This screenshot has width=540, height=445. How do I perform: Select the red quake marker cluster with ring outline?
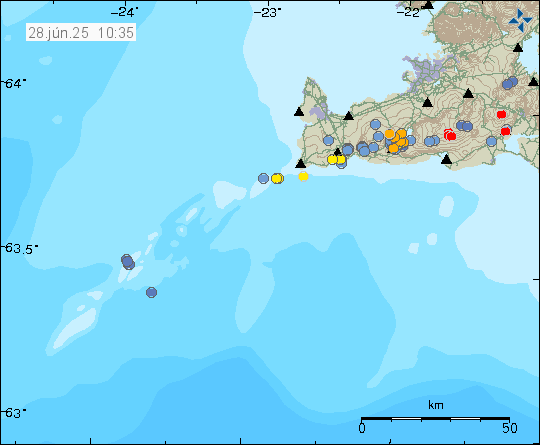point(450,135)
